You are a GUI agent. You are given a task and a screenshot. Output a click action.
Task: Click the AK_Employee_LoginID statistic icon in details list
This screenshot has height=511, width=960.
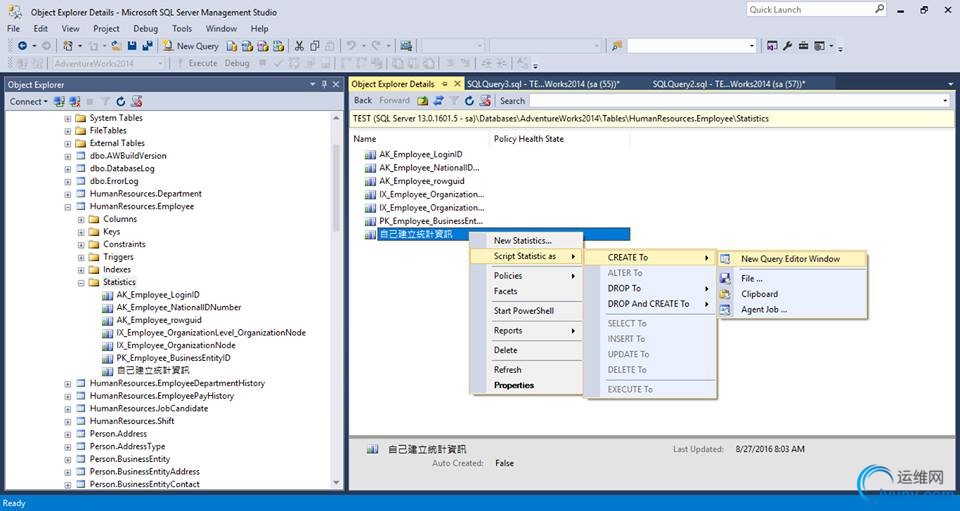pyautogui.click(x=371, y=155)
